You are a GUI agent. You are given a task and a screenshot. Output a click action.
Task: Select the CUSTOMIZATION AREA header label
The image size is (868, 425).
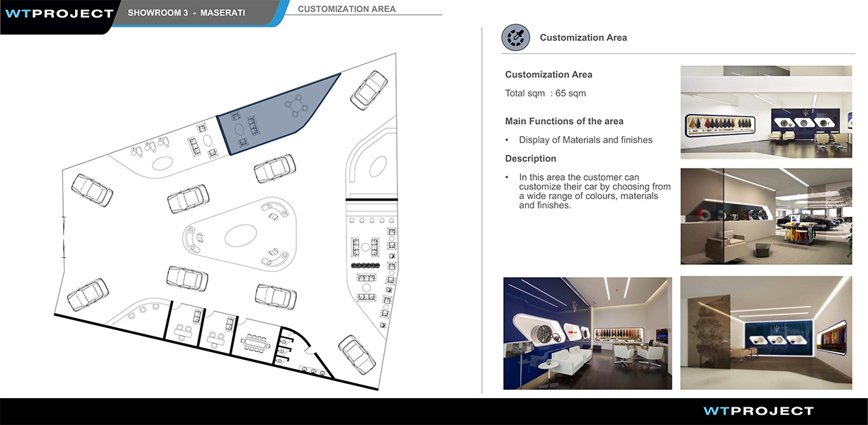pos(347,9)
